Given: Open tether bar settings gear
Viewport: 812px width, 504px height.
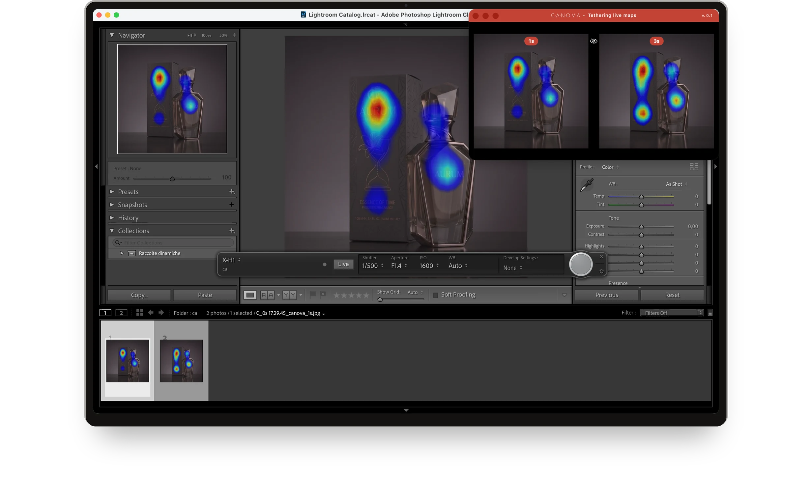Looking at the screenshot, I should (601, 272).
